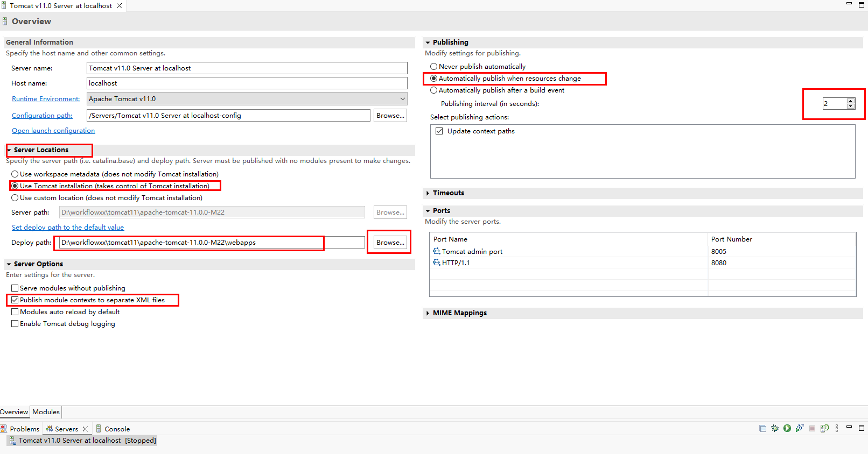Click the server icon in the Servers list
868x454 pixels.
point(12,441)
